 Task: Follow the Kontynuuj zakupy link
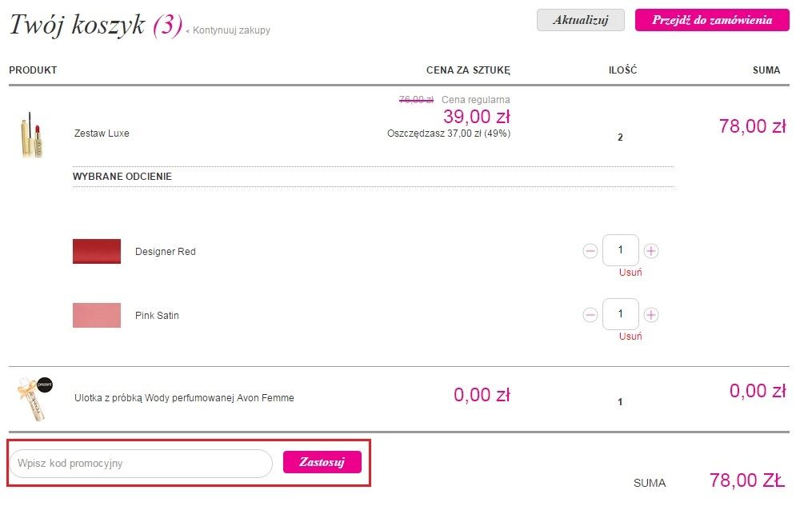(231, 30)
